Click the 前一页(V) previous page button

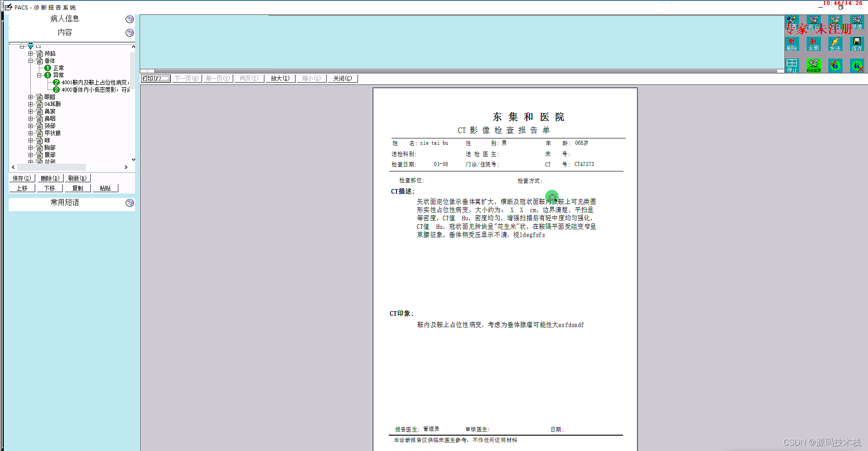coord(218,78)
